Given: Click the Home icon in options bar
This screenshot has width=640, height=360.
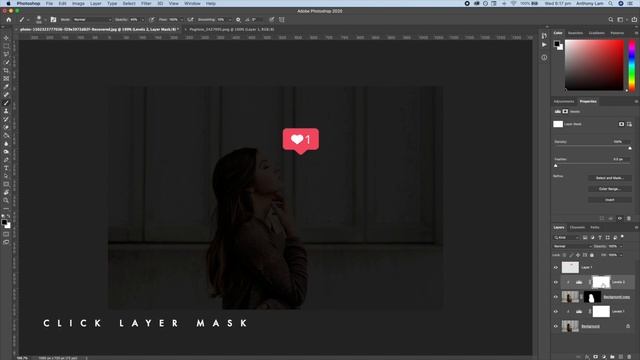Looking at the screenshot, I should coord(9,20).
